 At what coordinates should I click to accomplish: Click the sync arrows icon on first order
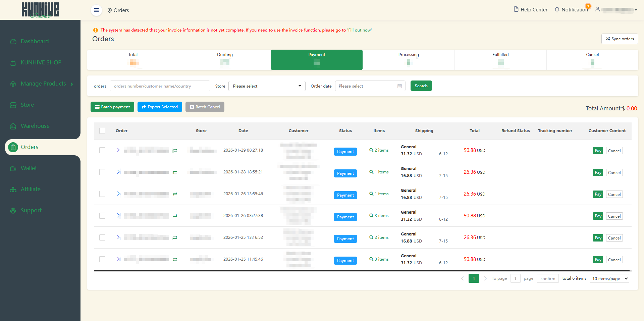(x=175, y=151)
